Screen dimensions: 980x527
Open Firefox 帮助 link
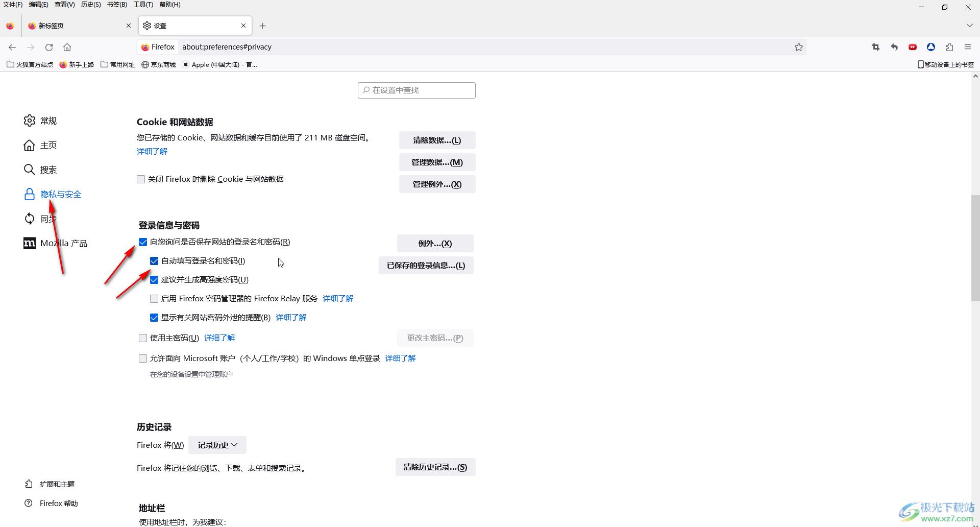pos(51,503)
